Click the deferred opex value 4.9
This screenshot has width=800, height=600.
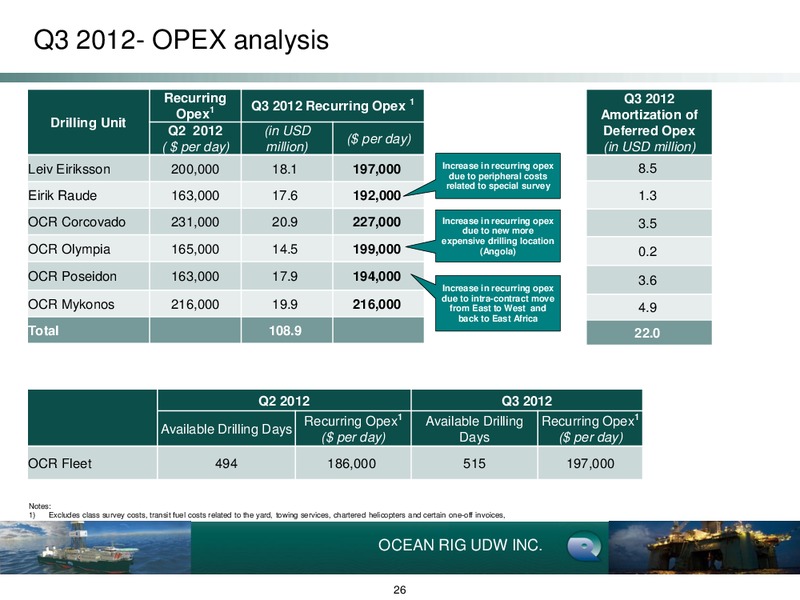tap(647, 308)
